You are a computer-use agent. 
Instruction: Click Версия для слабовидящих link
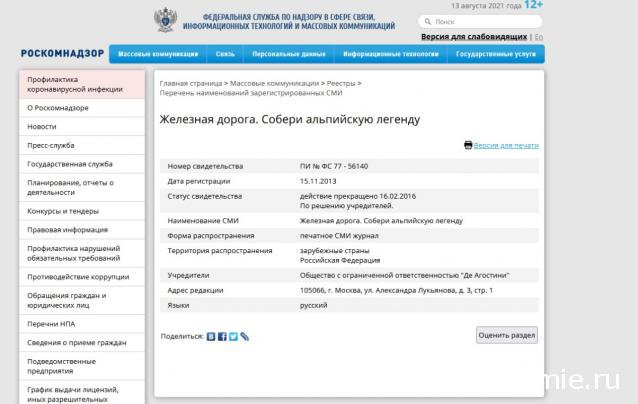coord(474,37)
